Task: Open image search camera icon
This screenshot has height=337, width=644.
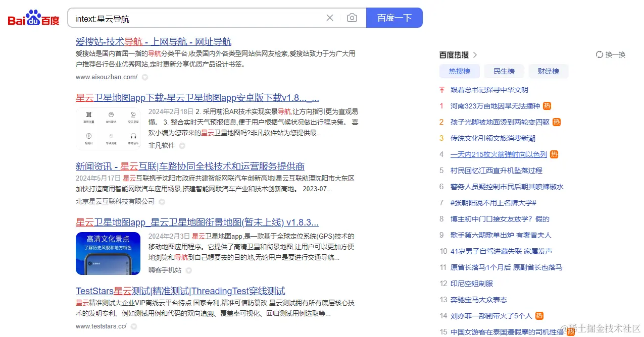Action: click(x=352, y=18)
